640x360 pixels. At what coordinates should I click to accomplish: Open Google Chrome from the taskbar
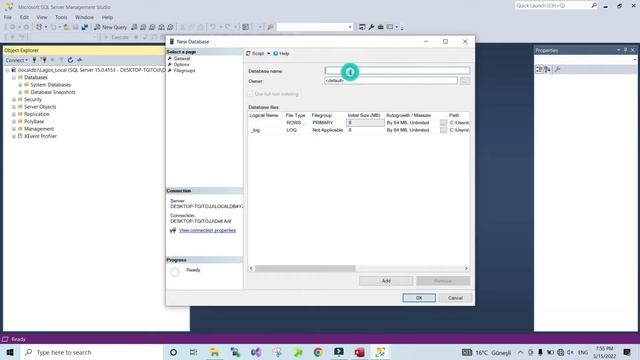318,352
